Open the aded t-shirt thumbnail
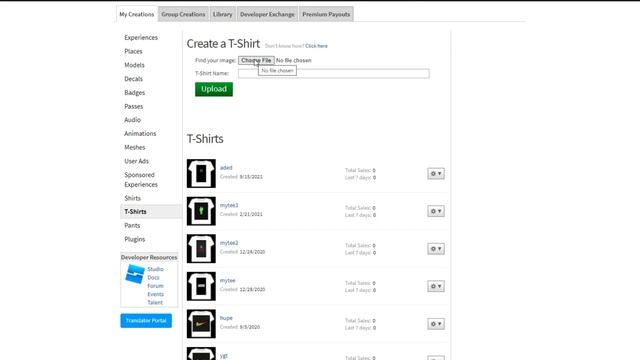This screenshot has height=360, width=640. pos(201,173)
